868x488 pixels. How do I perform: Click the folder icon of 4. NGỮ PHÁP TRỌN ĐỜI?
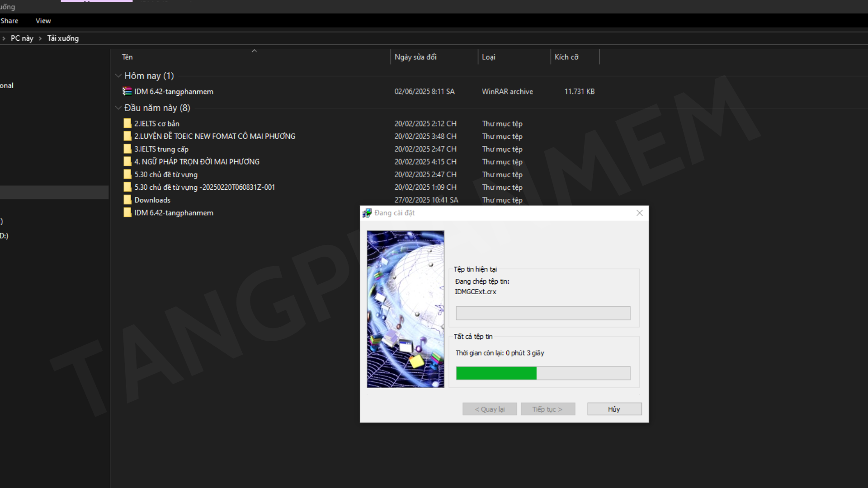click(127, 162)
